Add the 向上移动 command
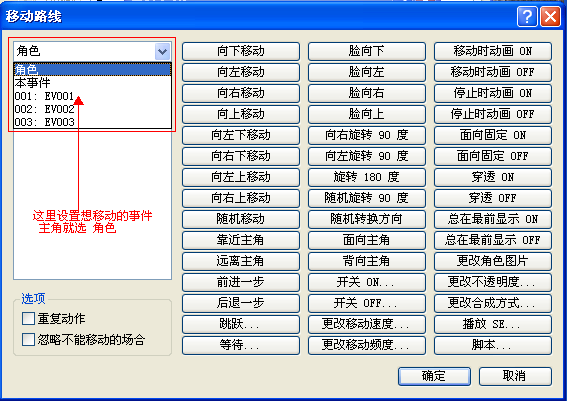 point(241,114)
